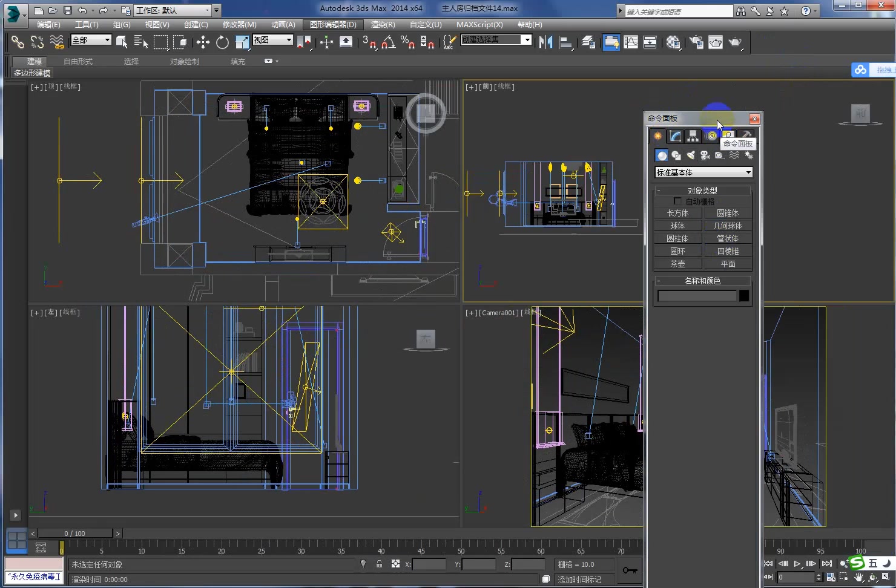The height and width of the screenshot is (588, 896).
Task: Select the Move transform tool
Action: coord(203,42)
